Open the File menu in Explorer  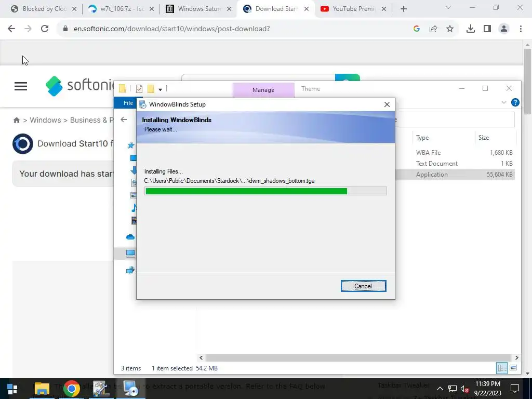tap(128, 103)
